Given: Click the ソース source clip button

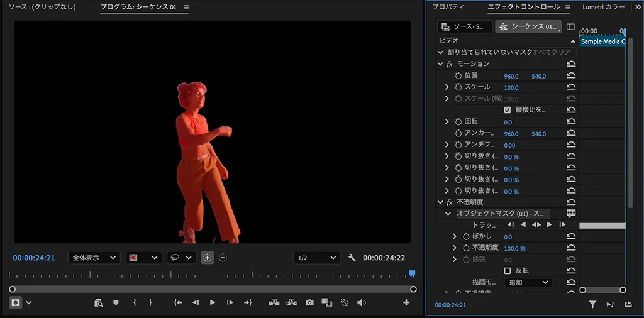Looking at the screenshot, I should point(465,27).
